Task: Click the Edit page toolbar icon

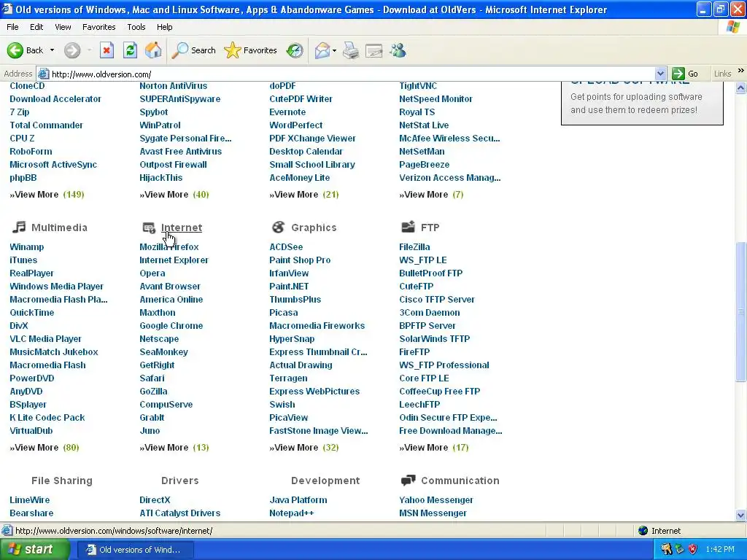Action: 374,50
